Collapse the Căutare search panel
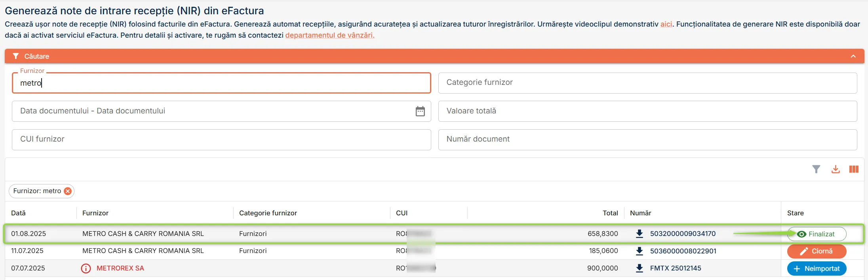Viewport: 868px width, 280px height. click(x=853, y=56)
